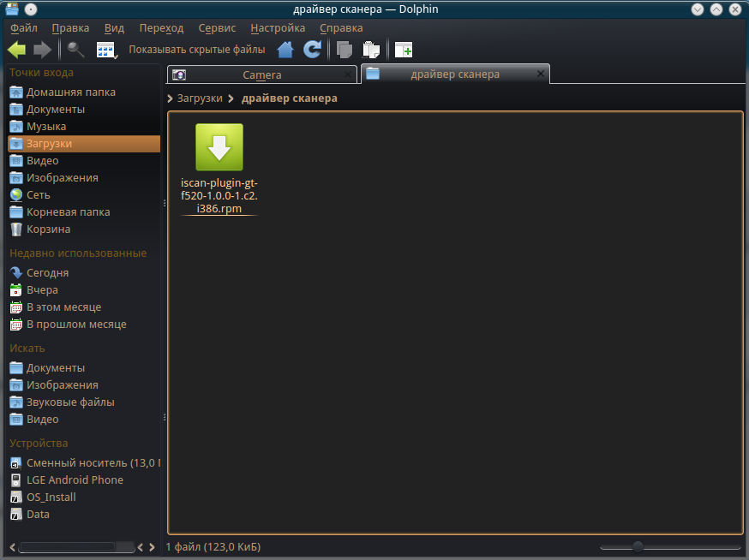749x560 pixels.
Task: Click the forward navigation arrow
Action: point(42,50)
